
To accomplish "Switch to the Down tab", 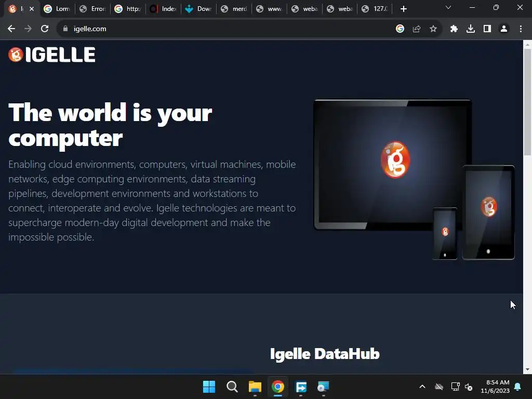I will [198, 9].
